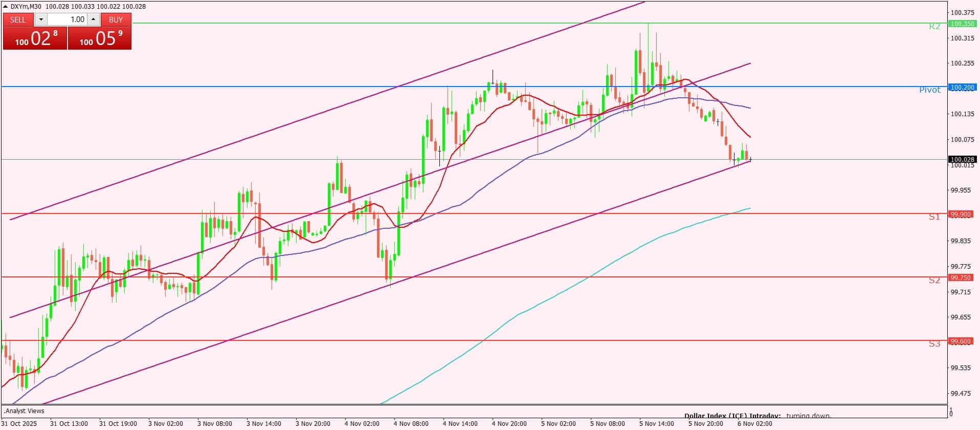Click the current price 100.028 axis tag
This screenshot has width=980, height=430.
click(962, 159)
